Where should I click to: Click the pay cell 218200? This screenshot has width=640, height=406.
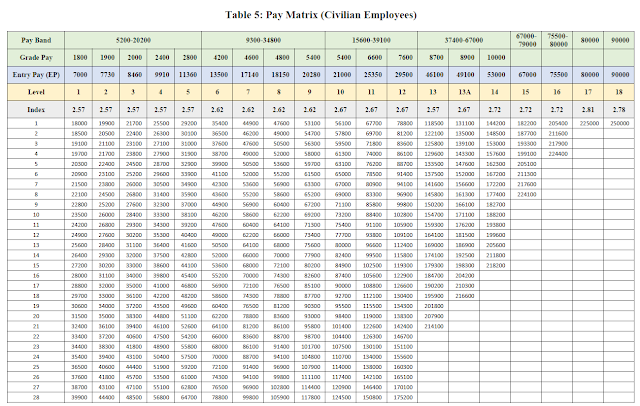(x=496, y=266)
